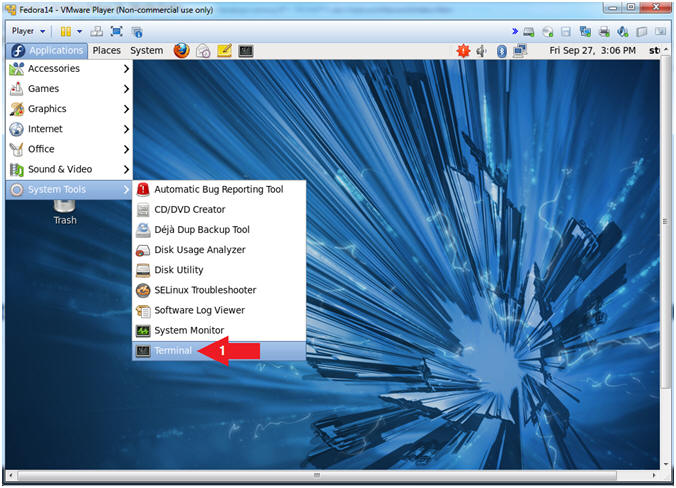Launch terminal from the top panel icon
This screenshot has width=676, height=488.
click(246, 51)
